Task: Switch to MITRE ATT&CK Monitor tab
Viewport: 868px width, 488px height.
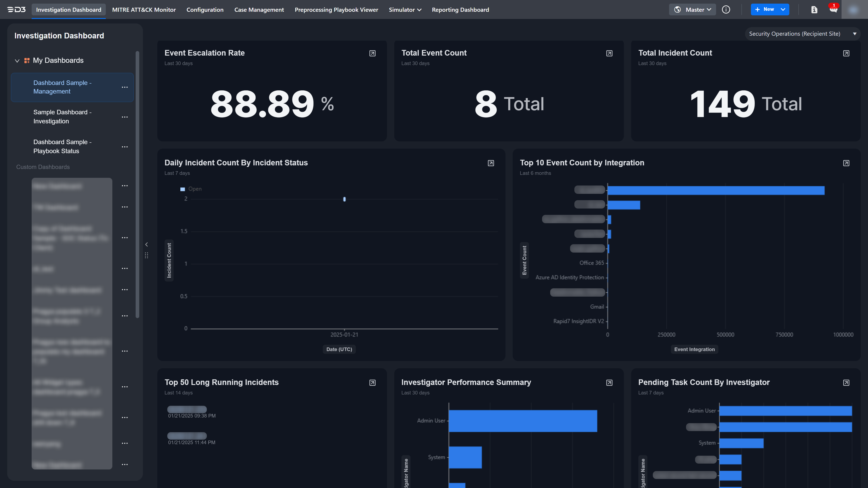Action: 144,9
